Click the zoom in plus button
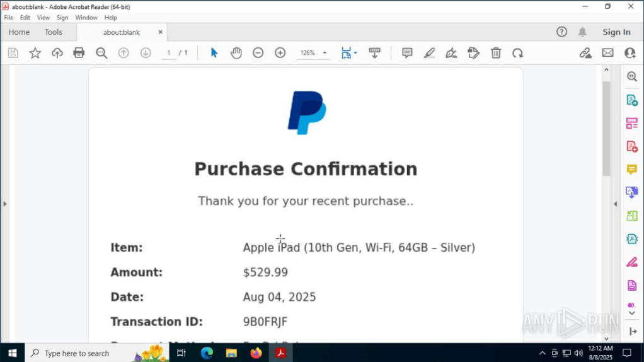 (280, 53)
